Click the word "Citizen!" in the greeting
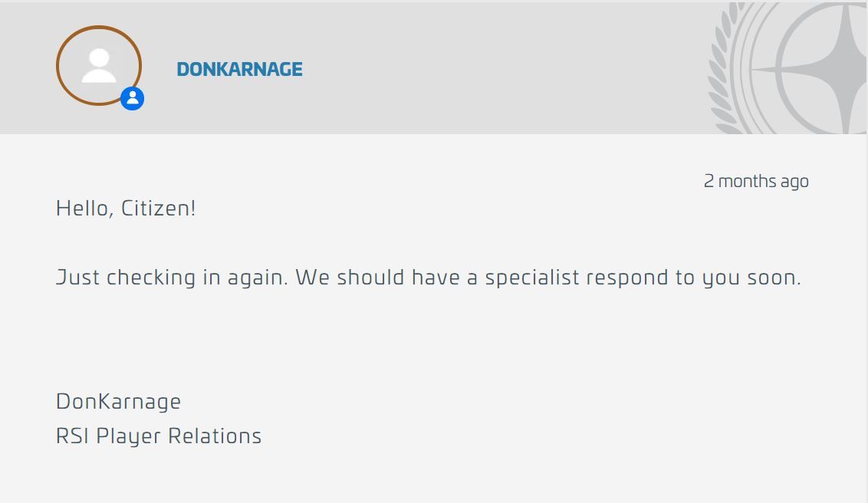This screenshot has height=503, width=868. coord(158,208)
